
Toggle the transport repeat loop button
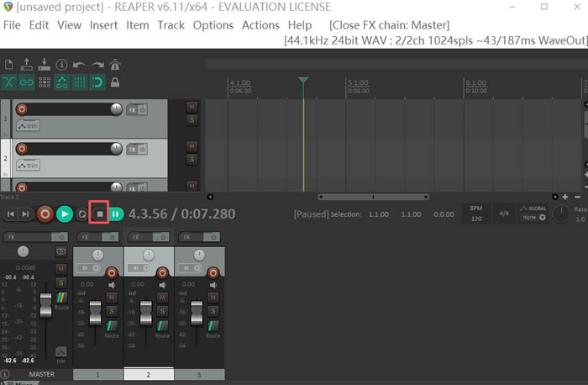pyautogui.click(x=82, y=214)
